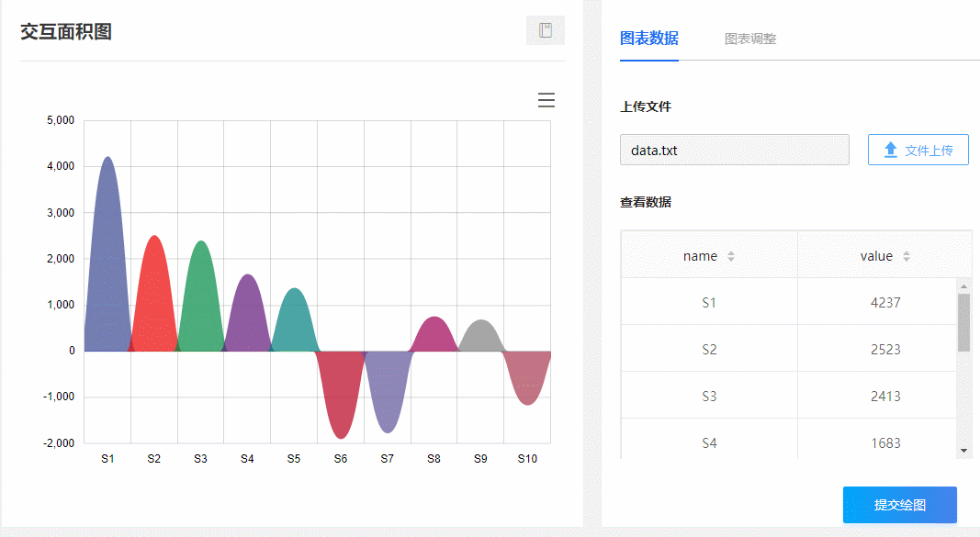This screenshot has width=980, height=537.
Task: Open the chart hamburger context menu
Action: (x=546, y=100)
